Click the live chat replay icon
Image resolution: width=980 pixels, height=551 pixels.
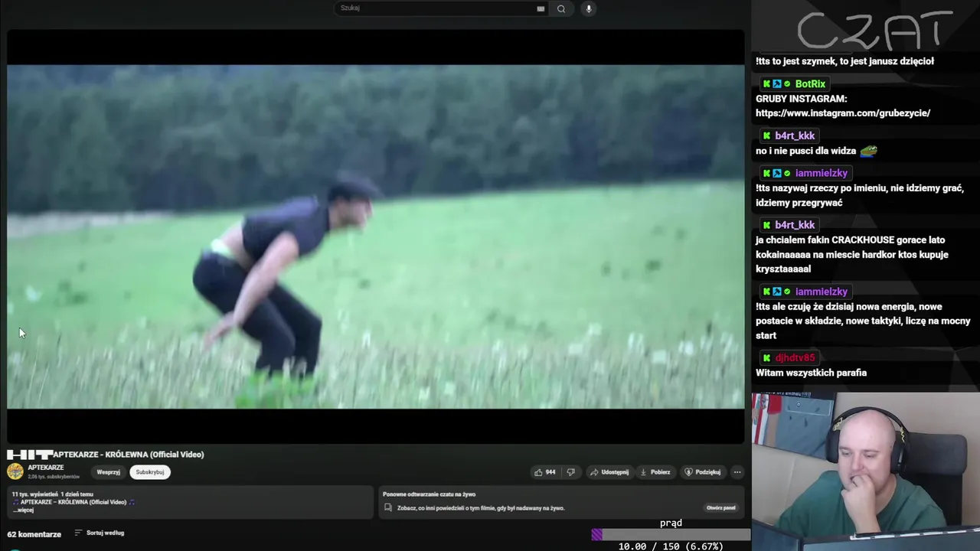(x=388, y=507)
